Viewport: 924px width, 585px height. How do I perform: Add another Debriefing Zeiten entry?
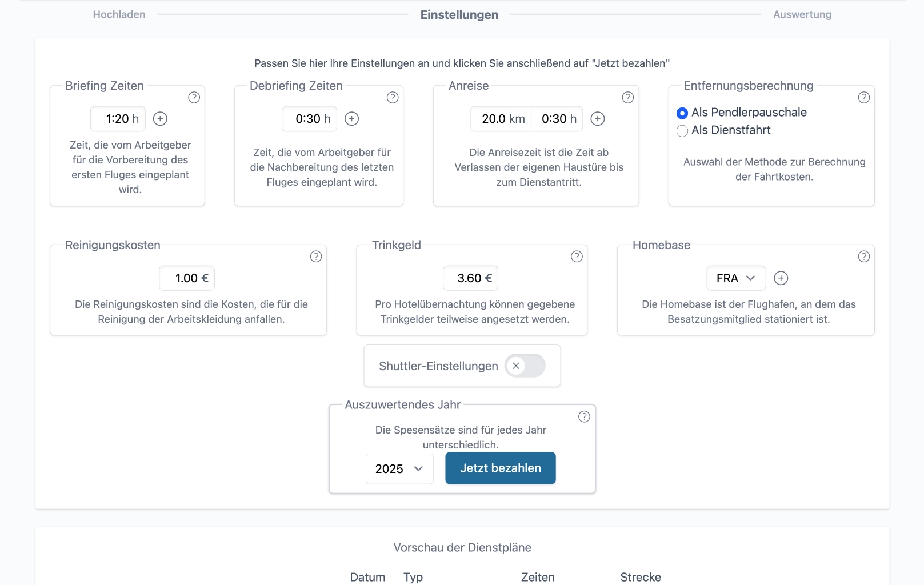pos(352,119)
